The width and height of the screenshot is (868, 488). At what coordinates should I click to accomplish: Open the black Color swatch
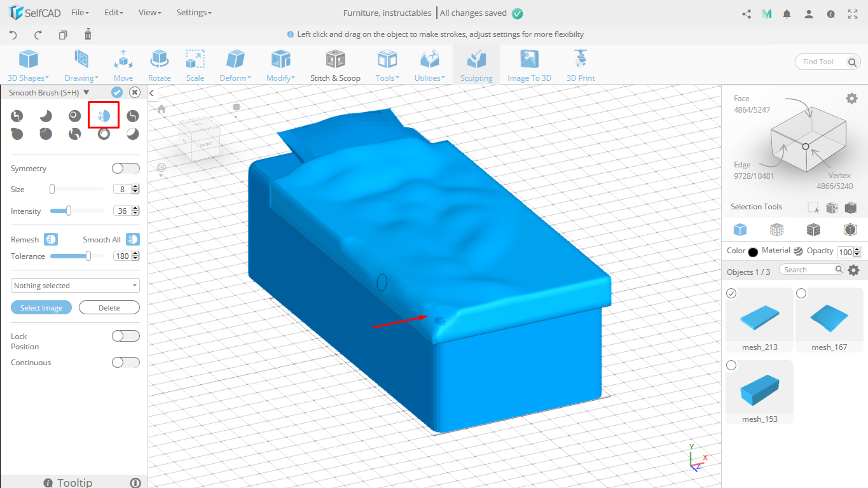(753, 252)
